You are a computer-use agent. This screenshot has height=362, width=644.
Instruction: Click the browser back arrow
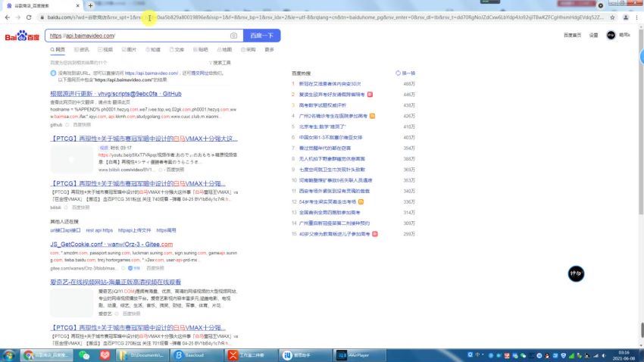tap(8, 17)
